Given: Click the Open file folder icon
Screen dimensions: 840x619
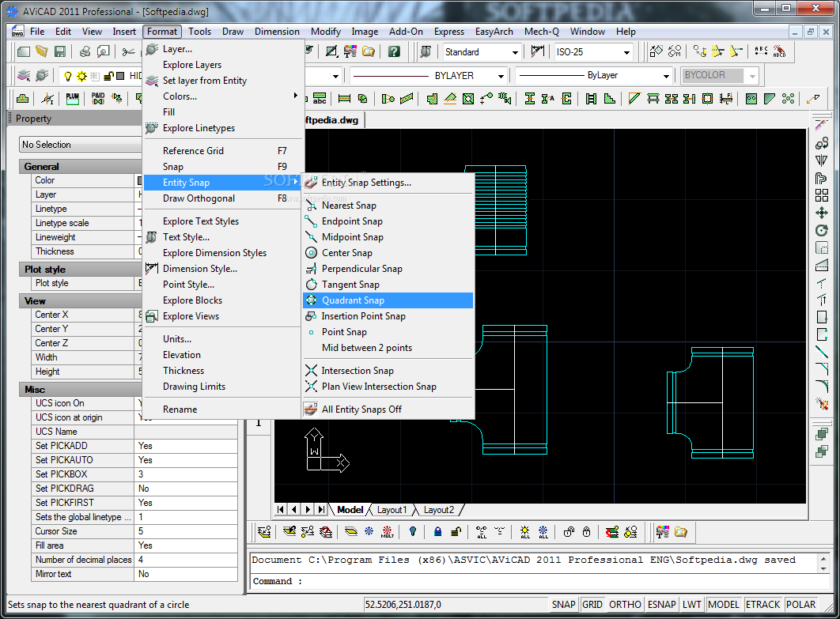Looking at the screenshot, I should pyautogui.click(x=42, y=51).
